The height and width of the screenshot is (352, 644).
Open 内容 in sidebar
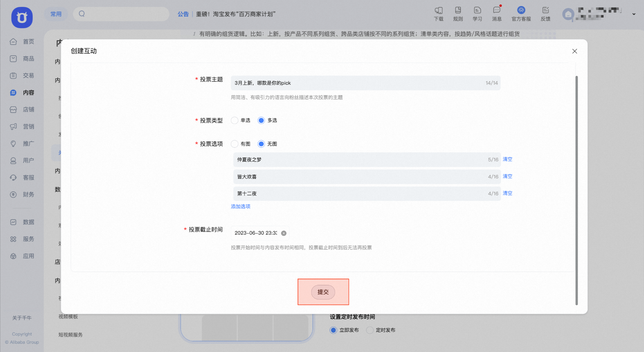[x=22, y=92]
